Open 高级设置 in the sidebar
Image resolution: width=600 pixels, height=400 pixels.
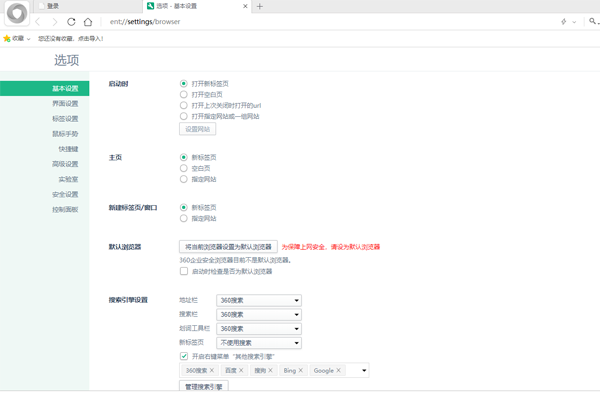[65, 164]
